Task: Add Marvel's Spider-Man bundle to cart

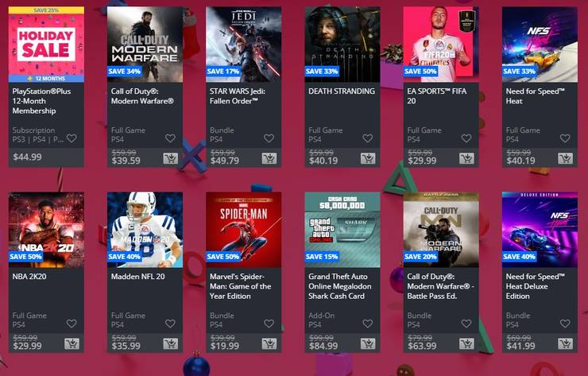Action: [x=269, y=343]
